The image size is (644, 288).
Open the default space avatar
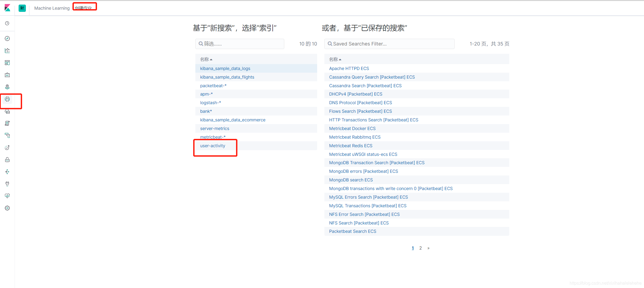click(22, 8)
